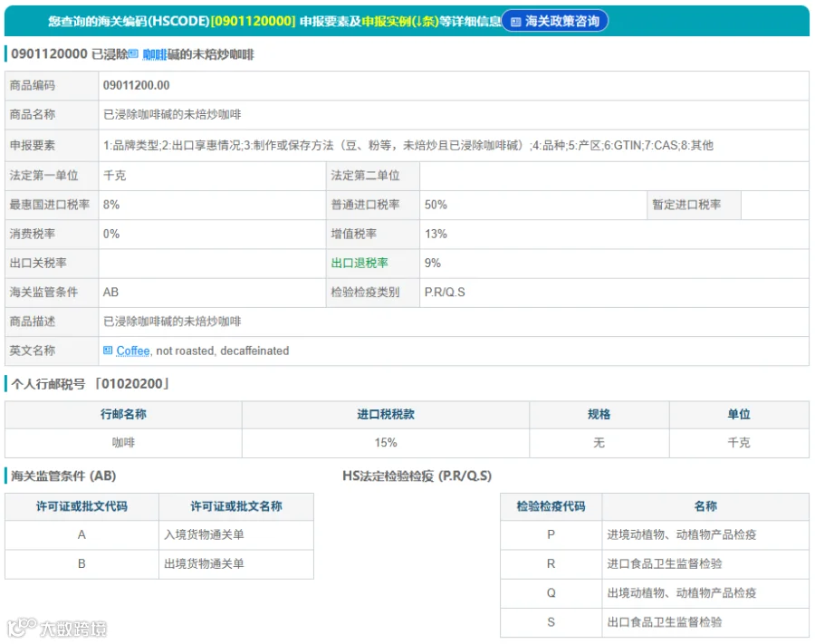Click the 无 specification cell
This screenshot has width=815, height=644.
coord(599,443)
